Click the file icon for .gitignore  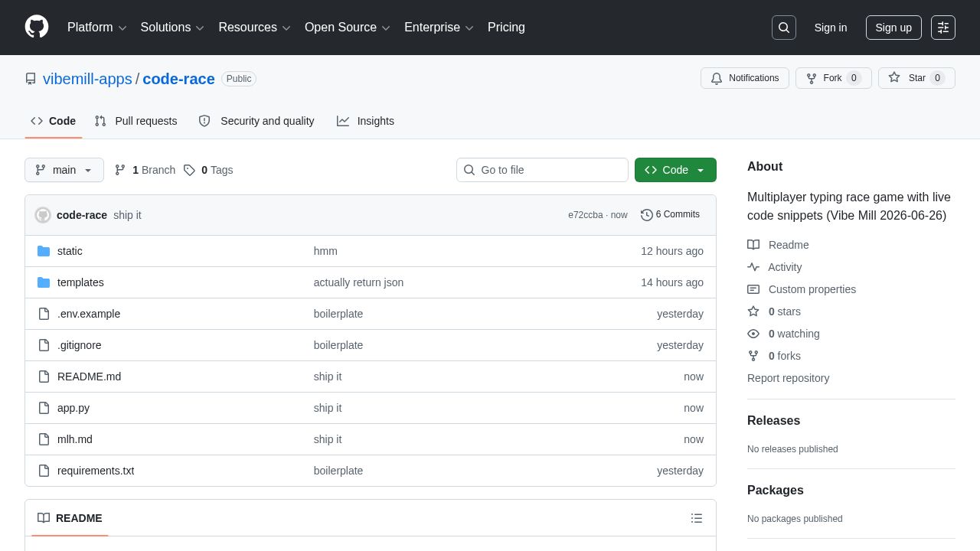[44, 345]
